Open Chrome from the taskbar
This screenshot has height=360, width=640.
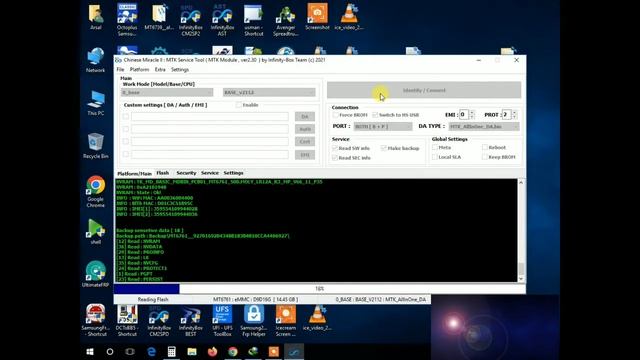click(x=233, y=351)
